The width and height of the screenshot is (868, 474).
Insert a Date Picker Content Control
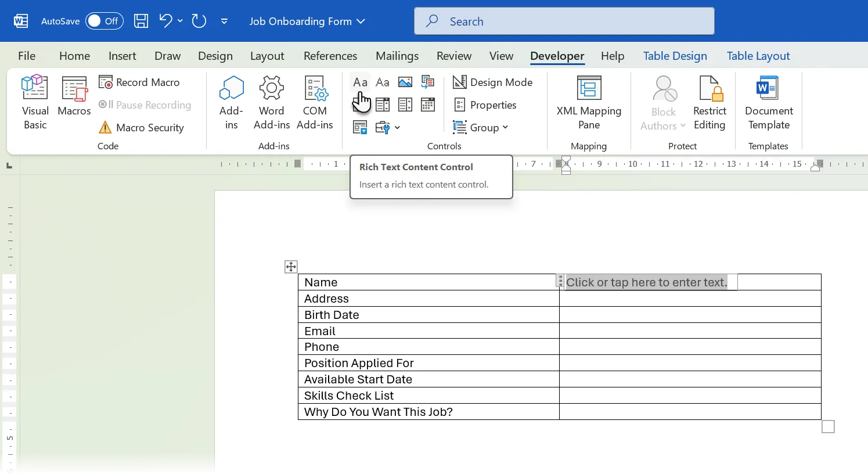[428, 105]
